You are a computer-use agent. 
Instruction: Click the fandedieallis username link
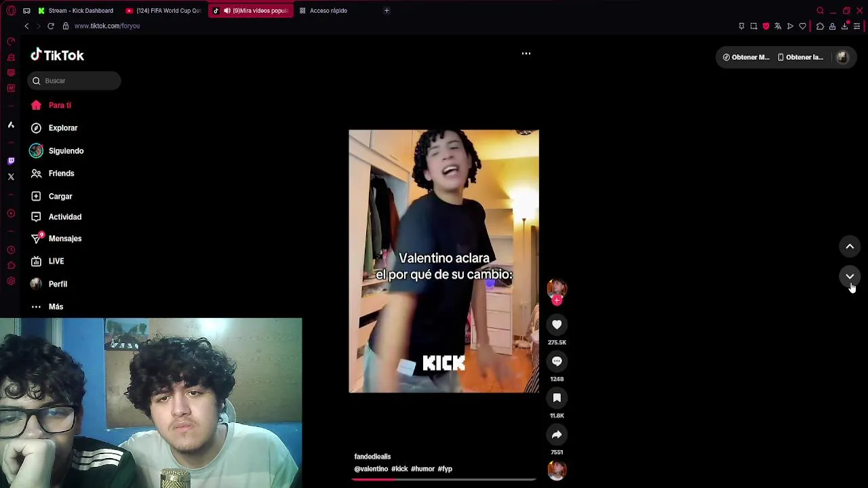pos(372,457)
